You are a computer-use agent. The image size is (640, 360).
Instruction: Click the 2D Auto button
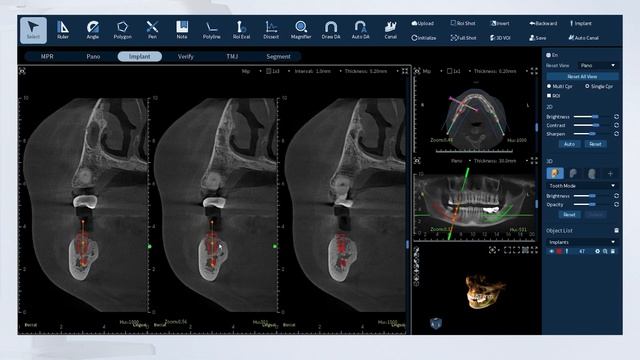tap(569, 144)
